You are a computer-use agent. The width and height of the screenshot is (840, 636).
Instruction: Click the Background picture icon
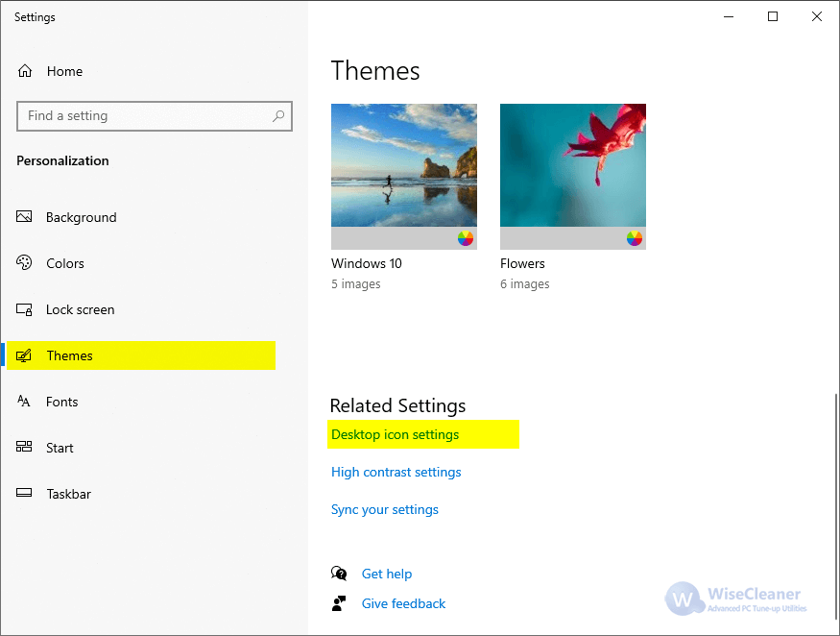point(24,217)
